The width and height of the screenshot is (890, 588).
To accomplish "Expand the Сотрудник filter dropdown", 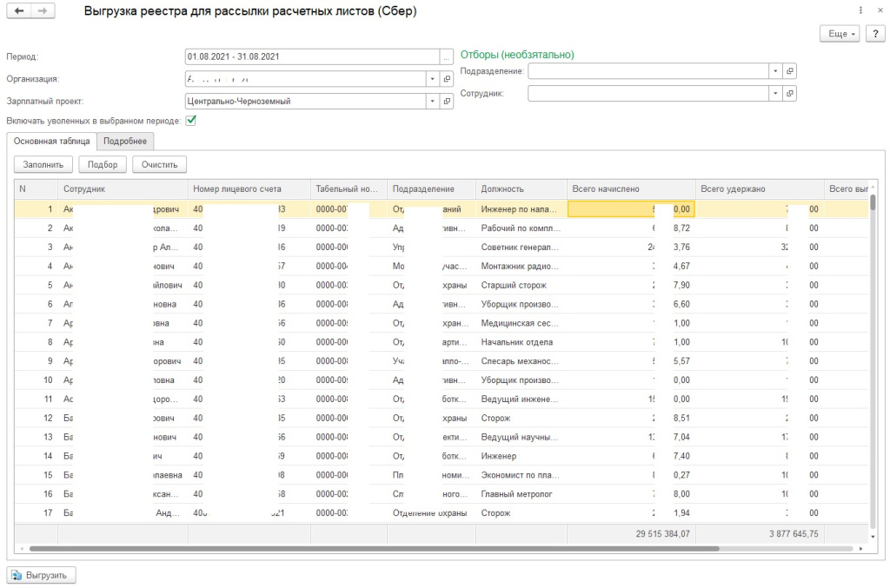I will click(x=775, y=92).
